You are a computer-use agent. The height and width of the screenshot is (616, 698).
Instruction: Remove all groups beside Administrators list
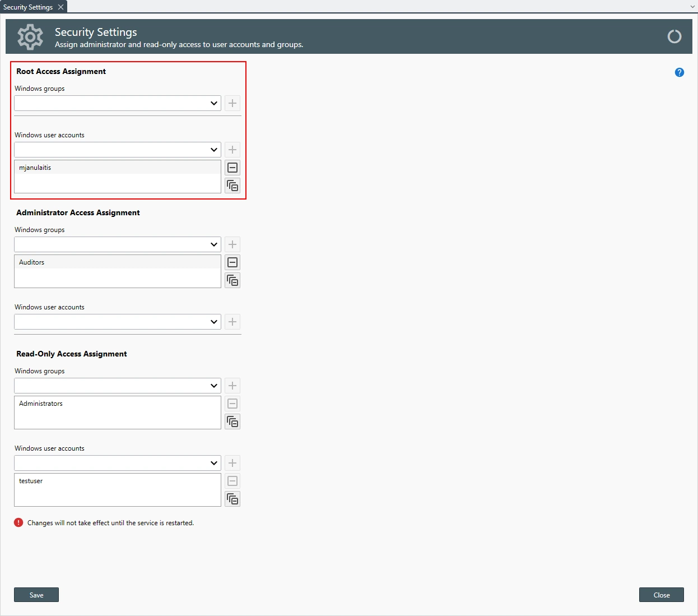coord(232,422)
